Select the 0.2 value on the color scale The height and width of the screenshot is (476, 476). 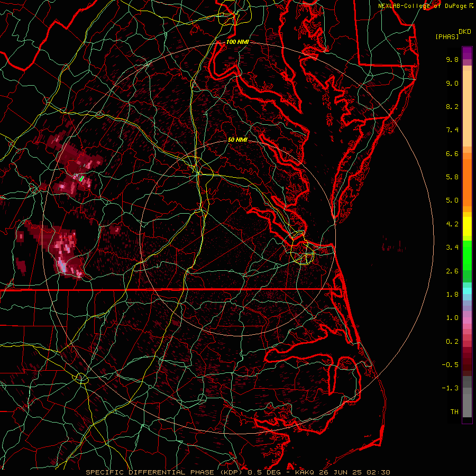click(452, 342)
